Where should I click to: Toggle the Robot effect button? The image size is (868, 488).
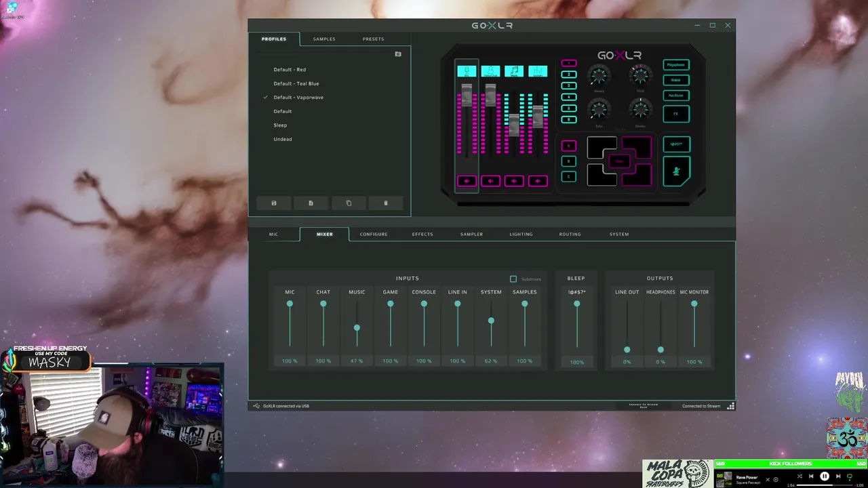tap(676, 80)
